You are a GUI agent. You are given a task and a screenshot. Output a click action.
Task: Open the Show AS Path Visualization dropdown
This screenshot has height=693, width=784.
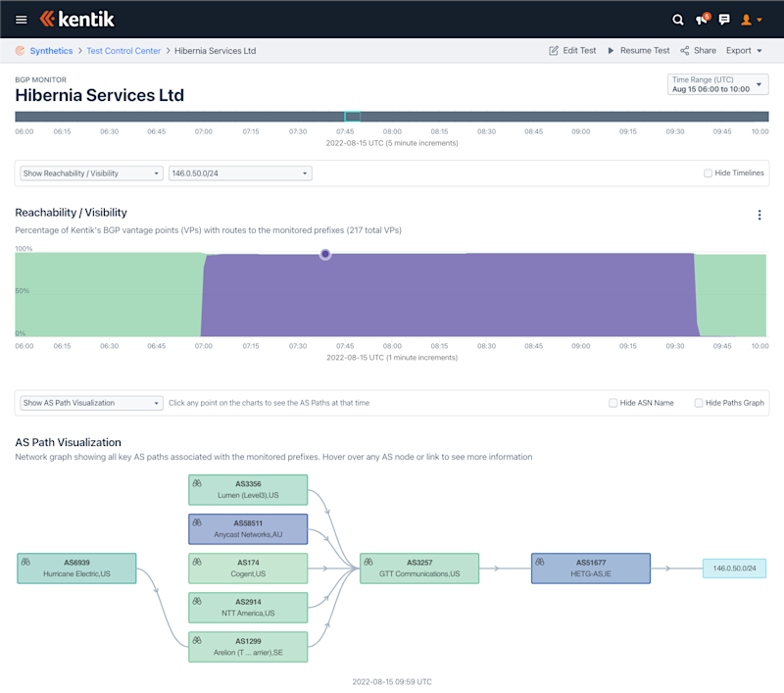pos(91,403)
